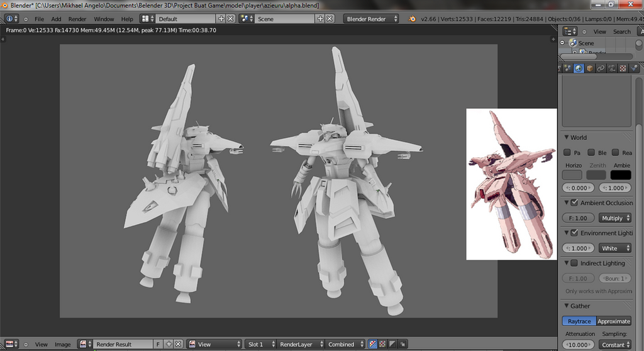Viewport: 644px width, 351px height.
Task: Show color and alpha channels
Action: pos(372,344)
